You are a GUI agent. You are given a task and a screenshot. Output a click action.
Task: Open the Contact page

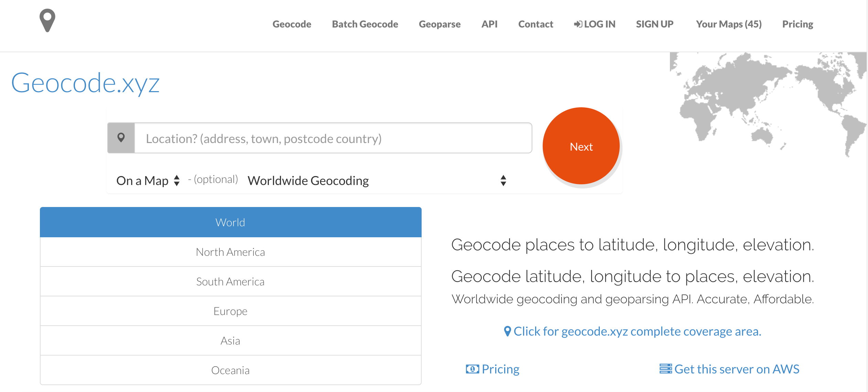tap(535, 24)
